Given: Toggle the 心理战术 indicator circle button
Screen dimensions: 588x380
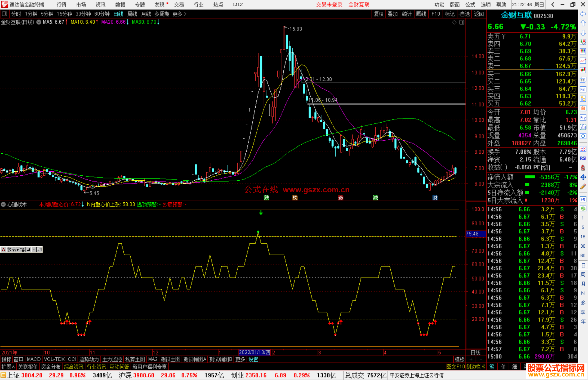Looking at the screenshot, I should (x=3, y=204).
